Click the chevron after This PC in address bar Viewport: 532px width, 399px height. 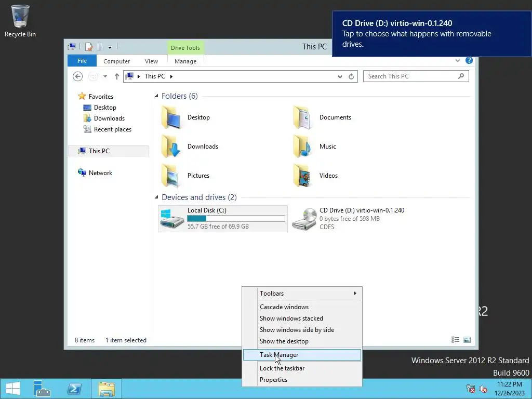pyautogui.click(x=171, y=76)
